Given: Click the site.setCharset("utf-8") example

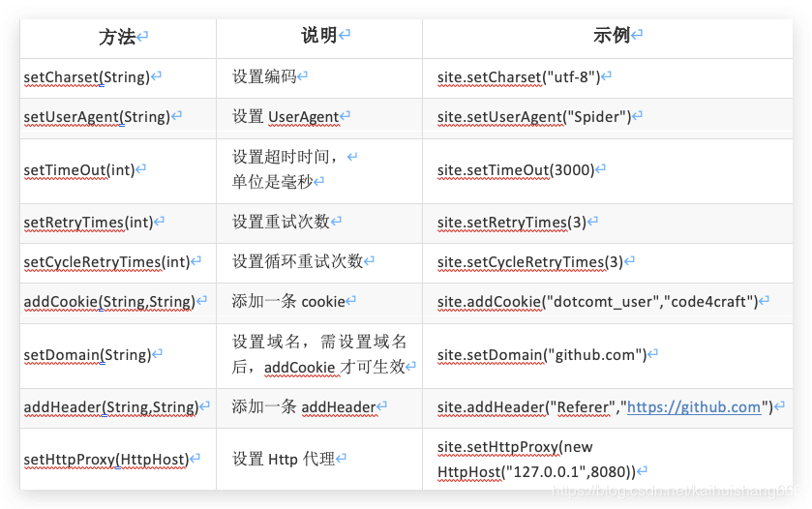Looking at the screenshot, I should click(x=519, y=77).
